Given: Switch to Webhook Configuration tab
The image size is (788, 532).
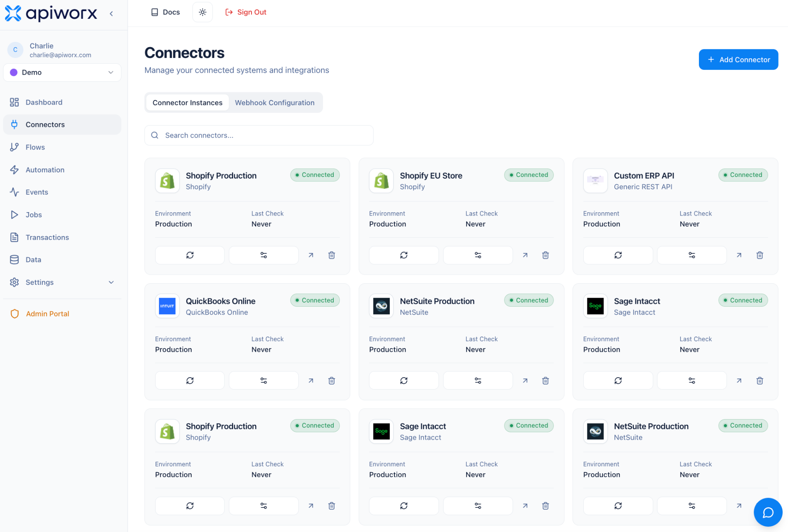Looking at the screenshot, I should [x=275, y=103].
